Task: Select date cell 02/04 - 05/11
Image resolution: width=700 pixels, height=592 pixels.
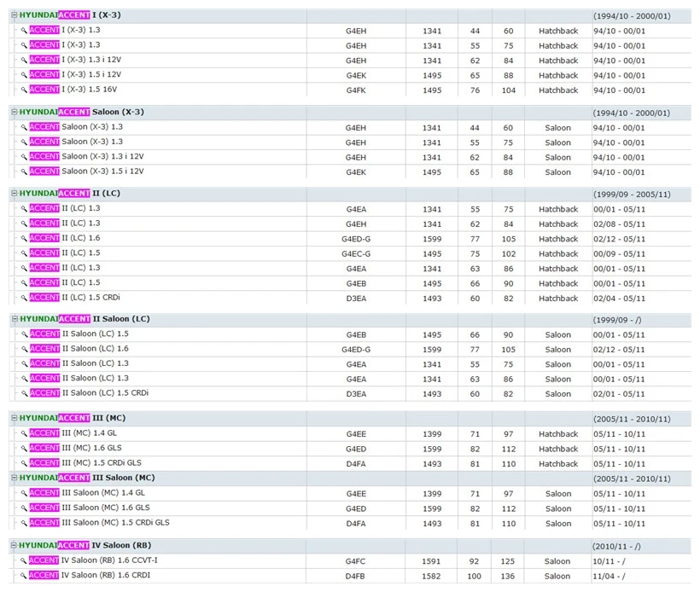Action: pyautogui.click(x=619, y=299)
